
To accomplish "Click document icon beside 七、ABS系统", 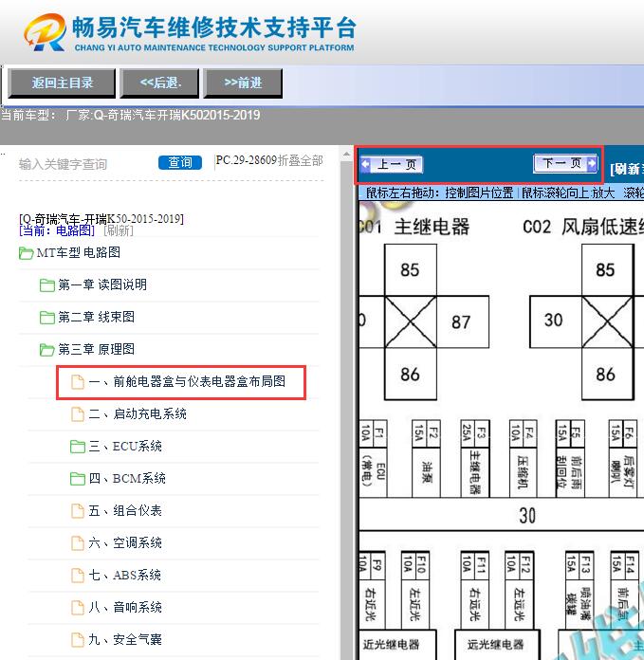I will click(x=78, y=576).
